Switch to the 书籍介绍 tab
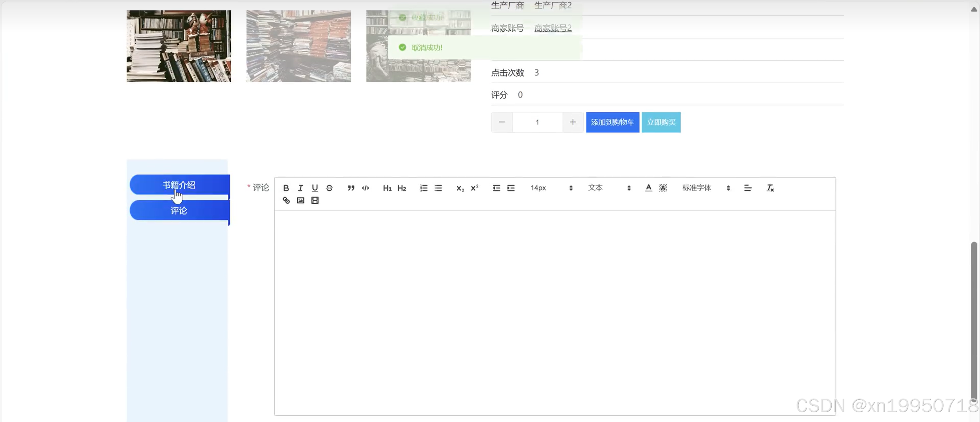Screen dimensions: 980x422 point(179,185)
